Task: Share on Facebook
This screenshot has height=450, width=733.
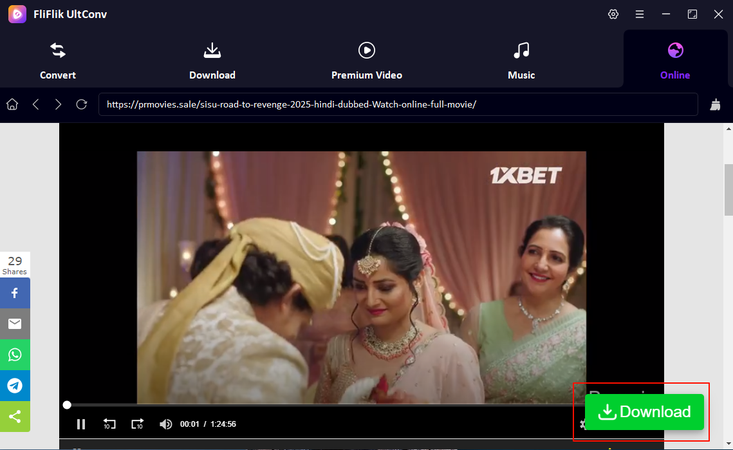Action: click(x=15, y=293)
